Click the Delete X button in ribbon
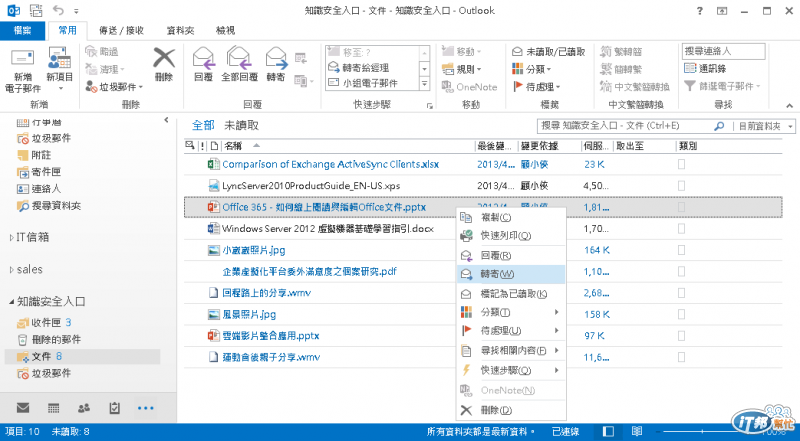The height and width of the screenshot is (441, 800). tap(164, 65)
